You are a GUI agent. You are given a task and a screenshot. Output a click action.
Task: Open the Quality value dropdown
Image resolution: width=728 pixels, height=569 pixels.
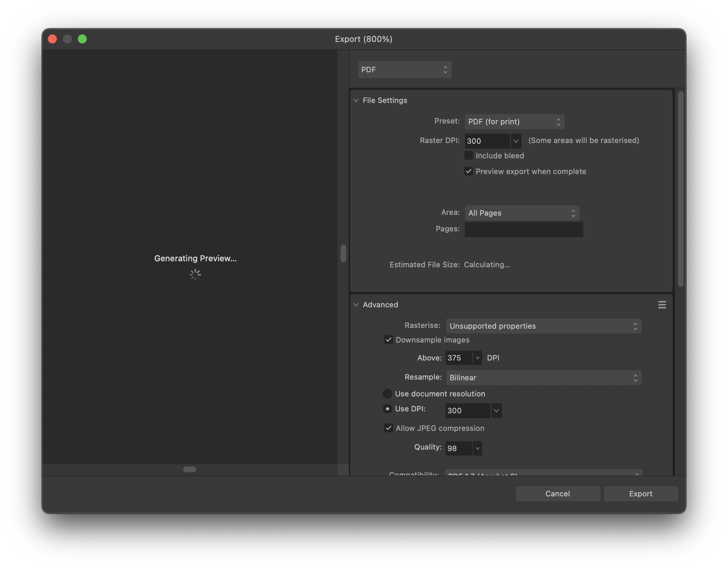pyautogui.click(x=477, y=448)
